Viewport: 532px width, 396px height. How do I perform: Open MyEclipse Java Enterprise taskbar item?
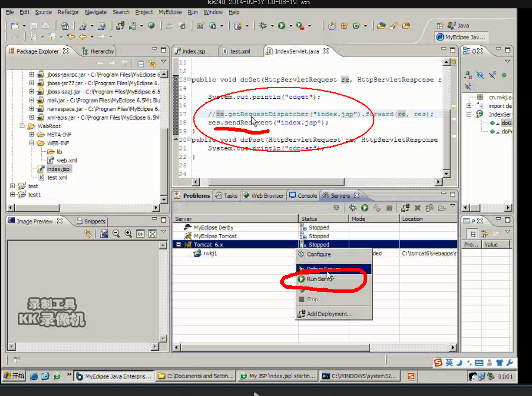tap(114, 376)
